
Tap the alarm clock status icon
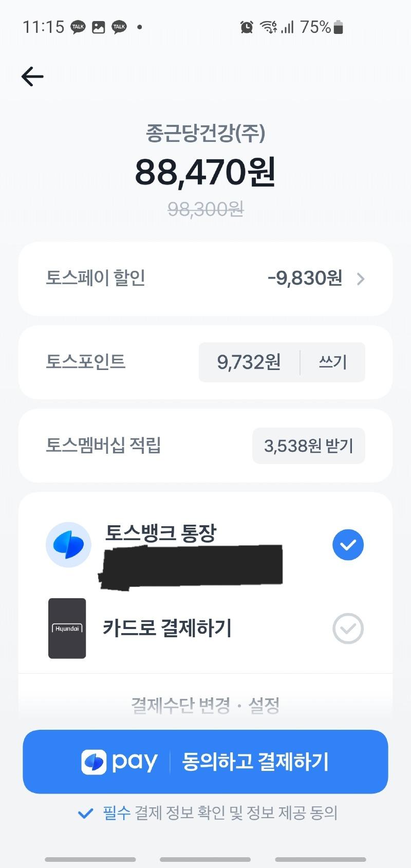tap(247, 27)
